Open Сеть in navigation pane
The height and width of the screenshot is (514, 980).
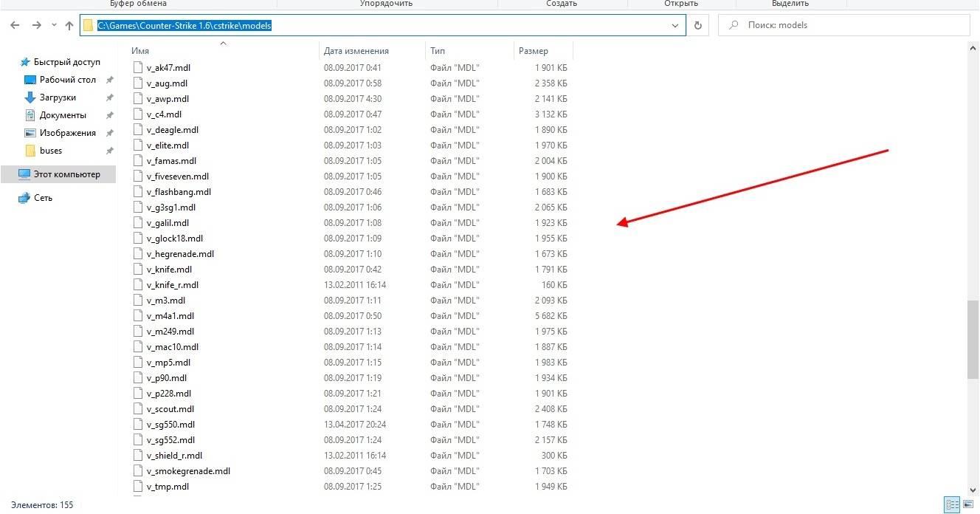pyautogui.click(x=43, y=198)
